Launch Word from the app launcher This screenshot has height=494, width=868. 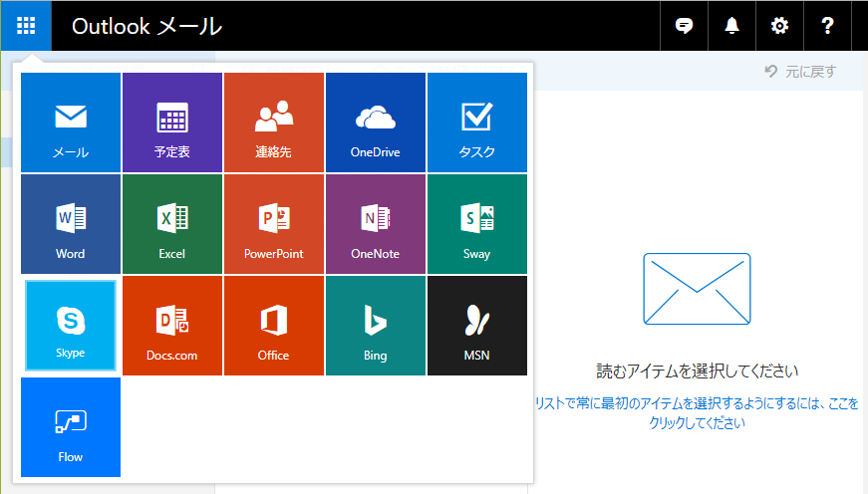(71, 224)
